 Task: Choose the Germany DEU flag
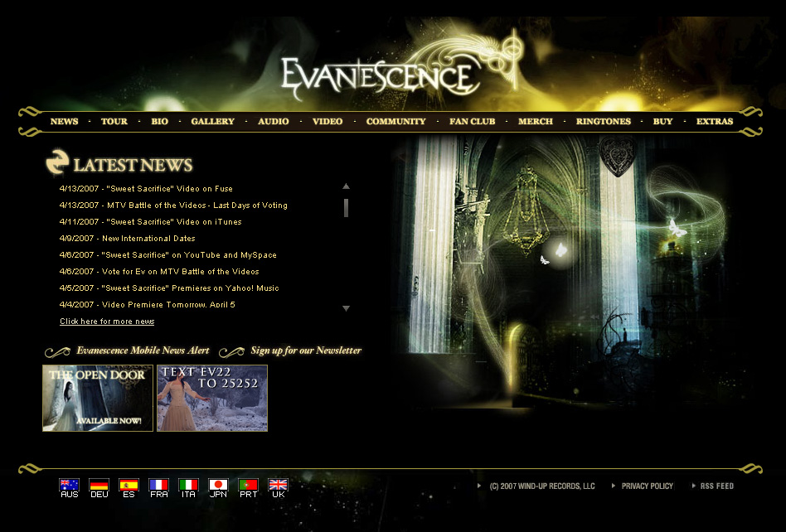coord(99,485)
